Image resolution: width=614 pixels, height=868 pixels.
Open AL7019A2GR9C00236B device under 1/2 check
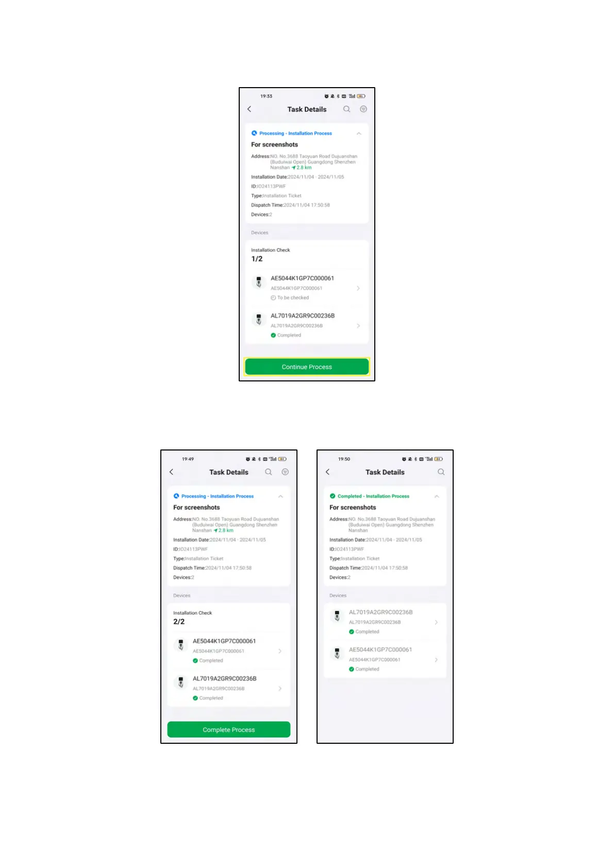[307, 325]
